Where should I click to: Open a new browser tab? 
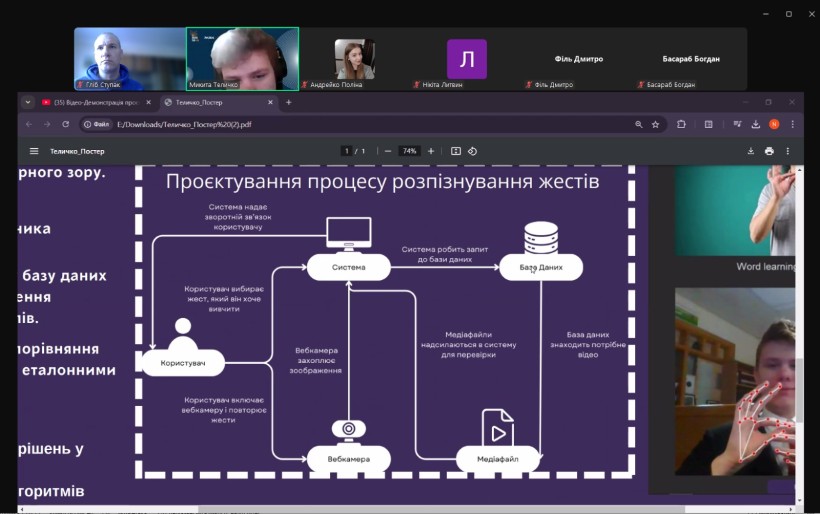tap(289, 102)
